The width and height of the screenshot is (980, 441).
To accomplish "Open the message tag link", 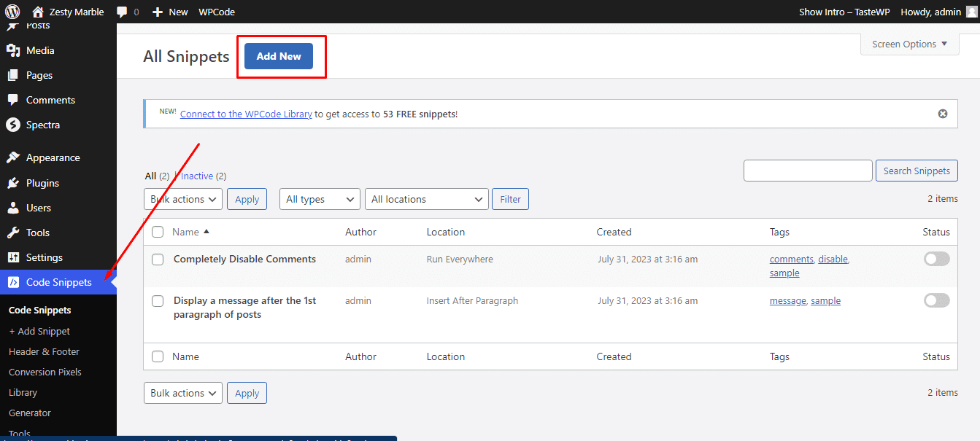I will (x=787, y=300).
